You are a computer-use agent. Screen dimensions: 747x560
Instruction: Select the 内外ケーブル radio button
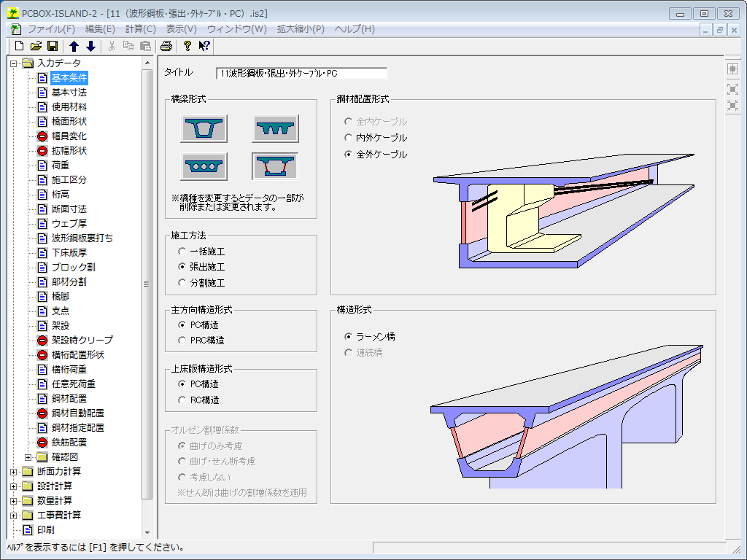(x=348, y=138)
